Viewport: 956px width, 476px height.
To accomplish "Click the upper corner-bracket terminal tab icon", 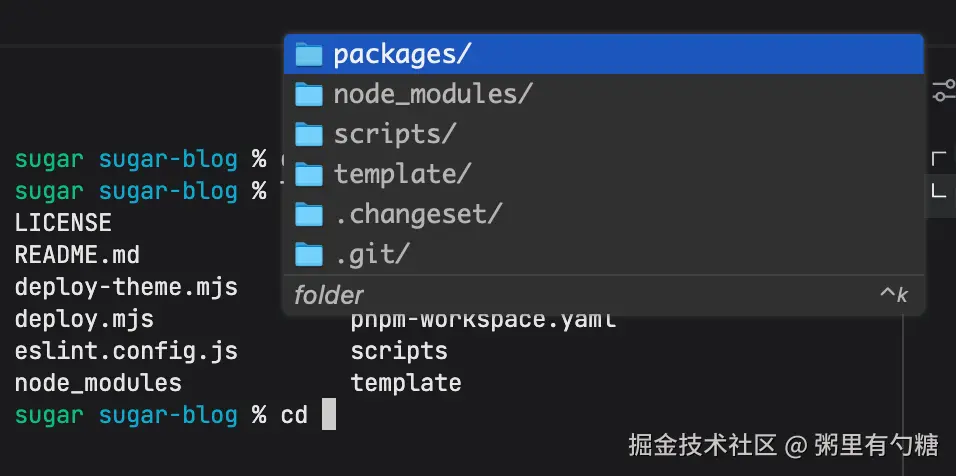I will (939, 158).
